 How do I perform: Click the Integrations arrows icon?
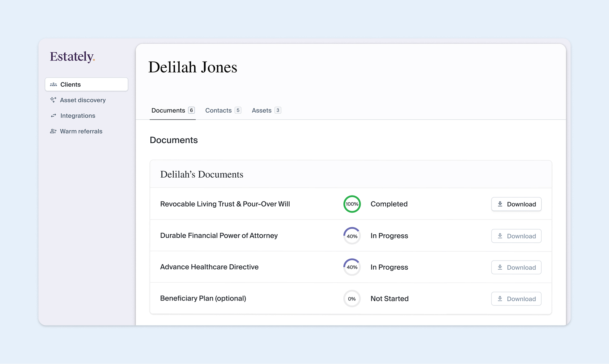pyautogui.click(x=54, y=116)
